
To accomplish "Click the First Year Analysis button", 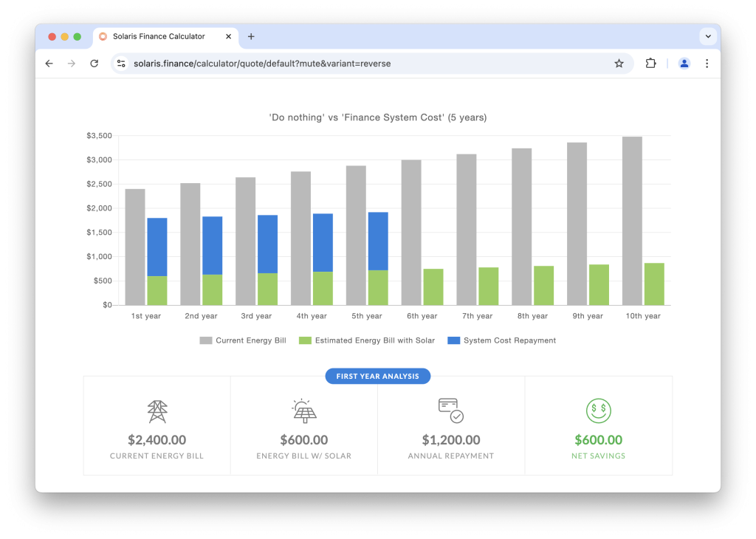I will pos(377,377).
